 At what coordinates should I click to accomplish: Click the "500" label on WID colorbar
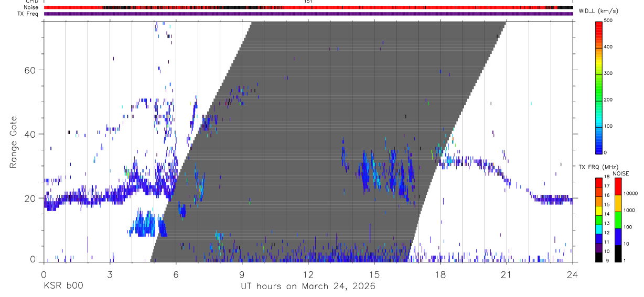tap(608, 20)
